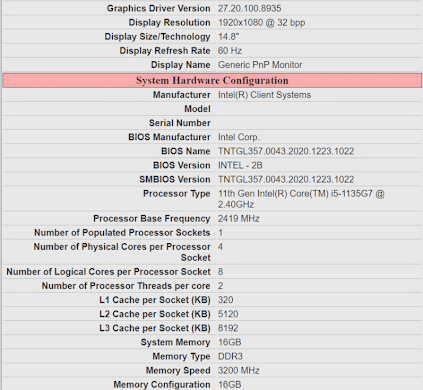
Task: Select the Graphics Driver Version value 27.20.100.8935
Action: 250,8
